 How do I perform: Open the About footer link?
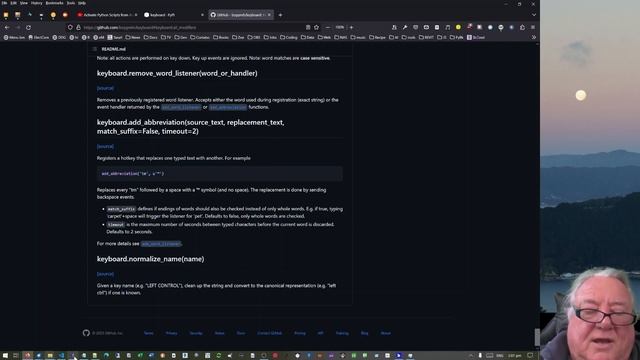point(386,333)
